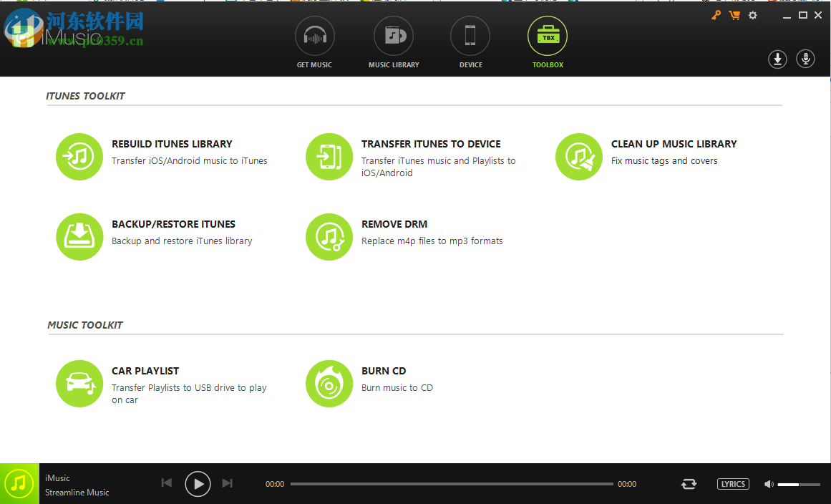Select the Car Playlist tool
Image resolution: width=831 pixels, height=504 pixels.
click(79, 383)
